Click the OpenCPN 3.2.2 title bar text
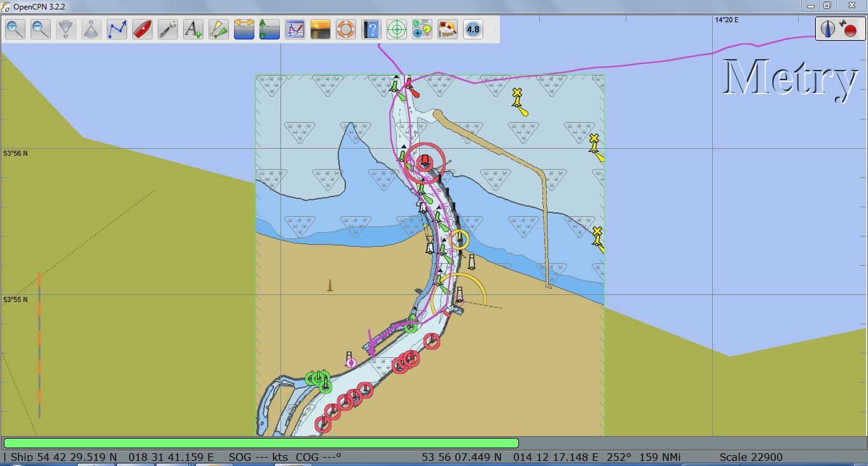868x466 pixels. pyautogui.click(x=39, y=6)
